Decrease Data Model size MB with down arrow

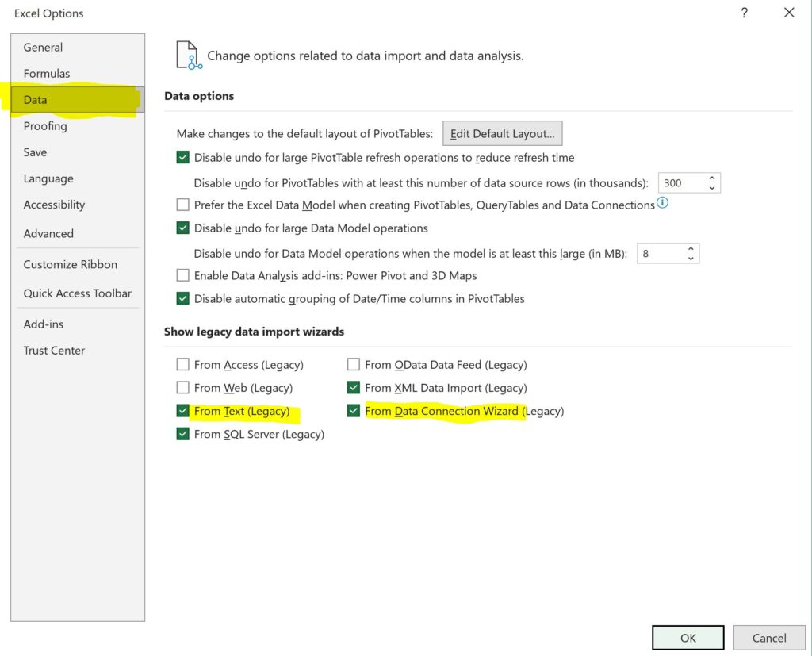click(691, 258)
